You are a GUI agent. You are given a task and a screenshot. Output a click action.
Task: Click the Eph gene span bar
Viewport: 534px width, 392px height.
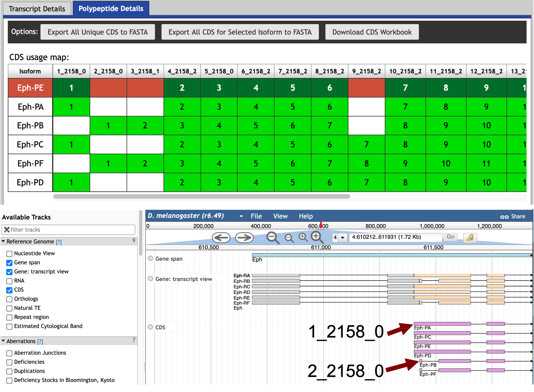392,255
